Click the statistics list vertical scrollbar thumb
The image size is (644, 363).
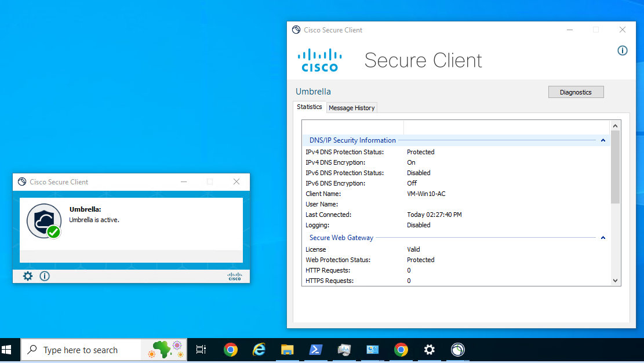click(615, 167)
